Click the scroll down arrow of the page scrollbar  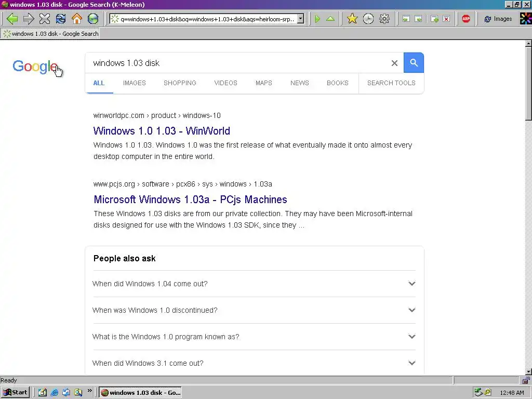pos(528,372)
